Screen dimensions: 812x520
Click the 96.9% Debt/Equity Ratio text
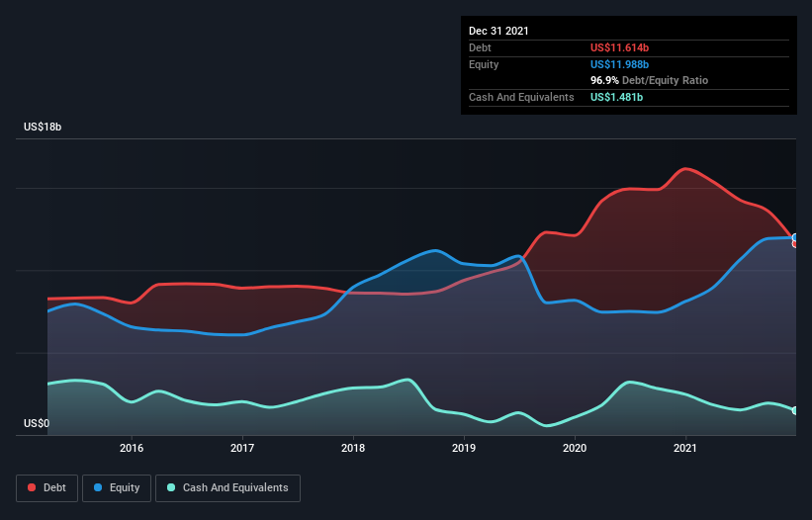coord(650,81)
